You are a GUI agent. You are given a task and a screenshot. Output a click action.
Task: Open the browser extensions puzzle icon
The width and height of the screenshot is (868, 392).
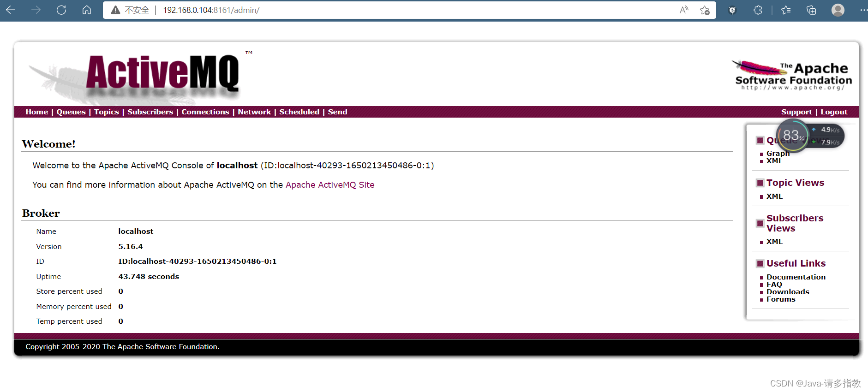tap(758, 10)
